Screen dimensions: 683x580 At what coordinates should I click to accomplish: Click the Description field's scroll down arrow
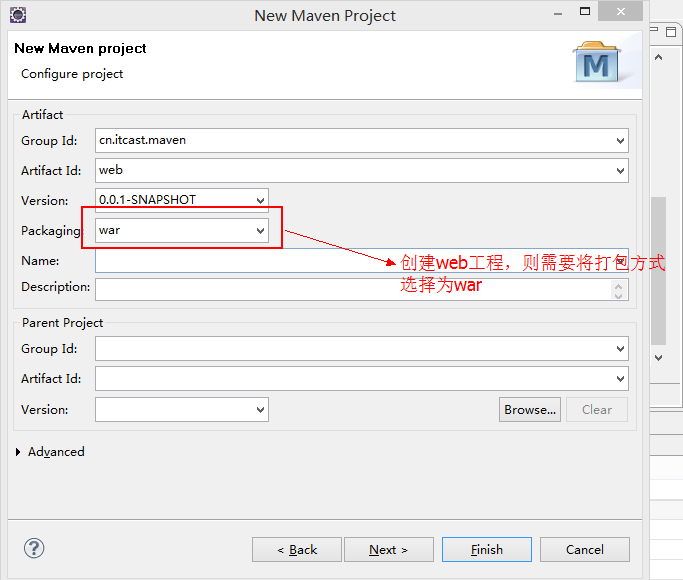pos(619,295)
